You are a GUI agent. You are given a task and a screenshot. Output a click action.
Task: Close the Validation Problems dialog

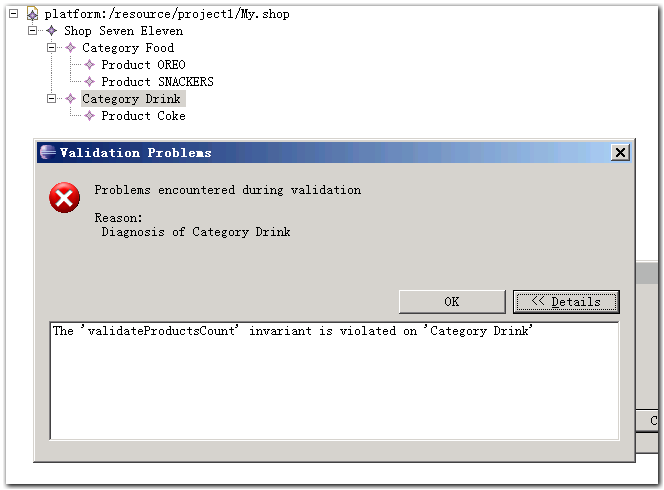[620, 152]
